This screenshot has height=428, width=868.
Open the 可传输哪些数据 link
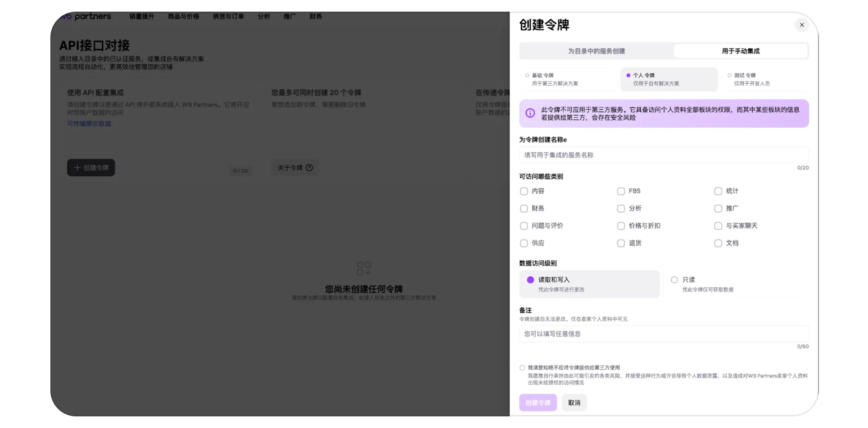coord(89,124)
